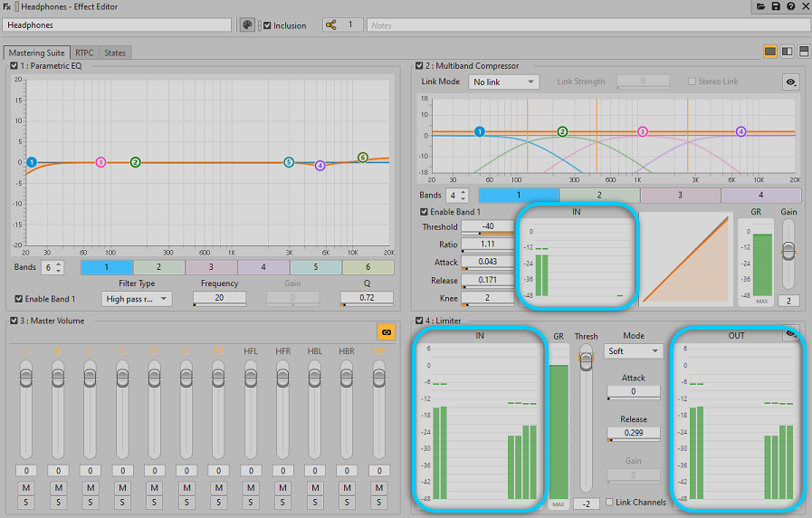Click the Limiter Thresh slider handle

click(x=587, y=359)
